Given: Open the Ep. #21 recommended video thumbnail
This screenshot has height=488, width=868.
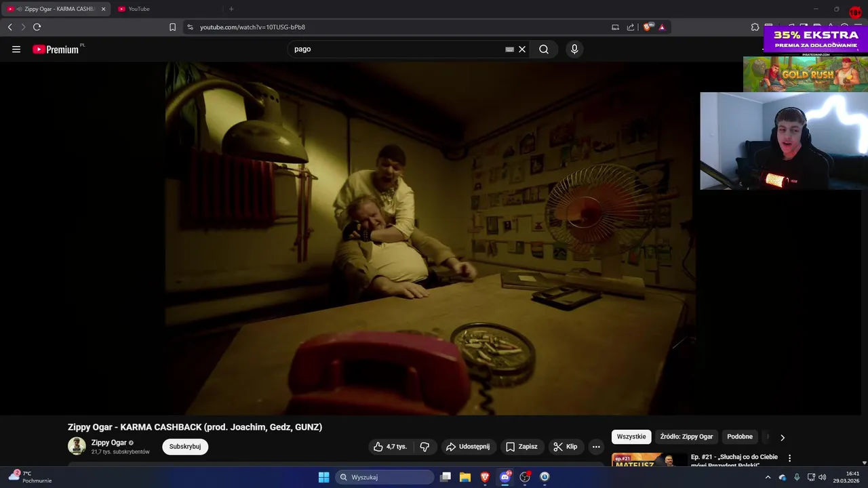Looking at the screenshot, I should (649, 460).
